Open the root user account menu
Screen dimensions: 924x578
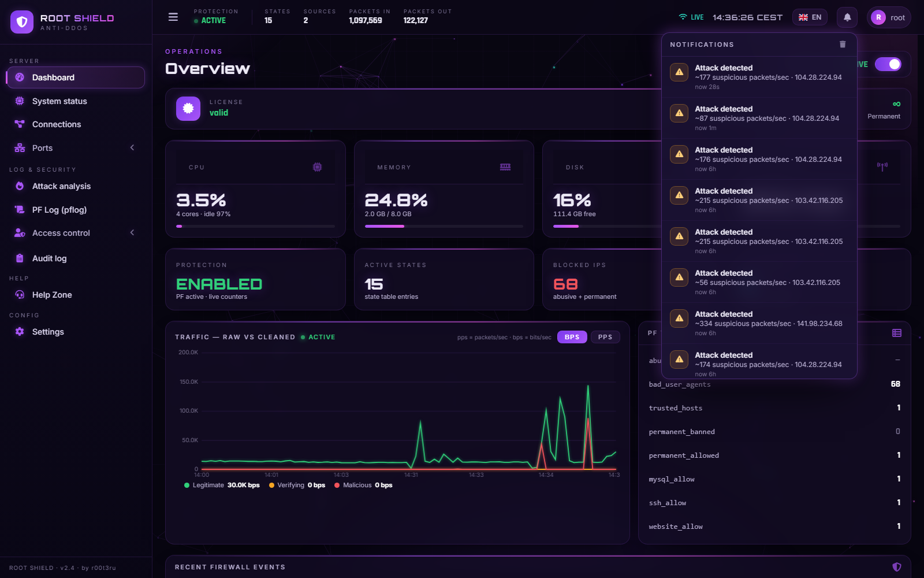click(x=889, y=17)
